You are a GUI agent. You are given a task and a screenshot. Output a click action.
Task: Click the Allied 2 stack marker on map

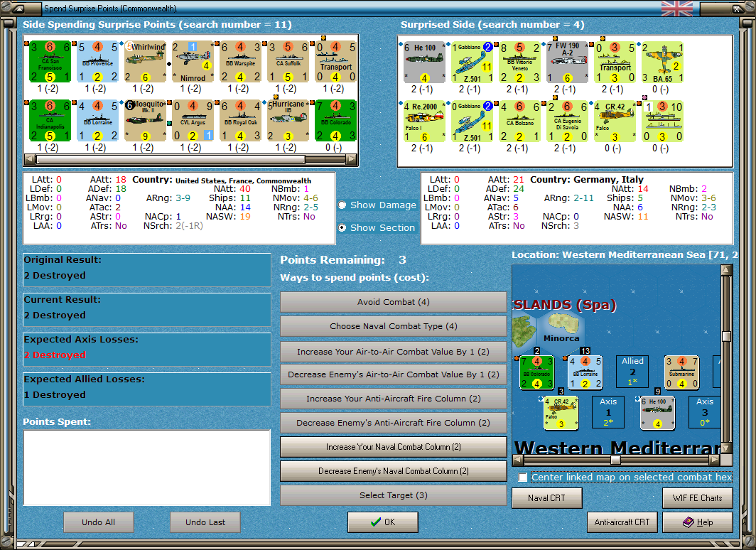pyautogui.click(x=632, y=372)
